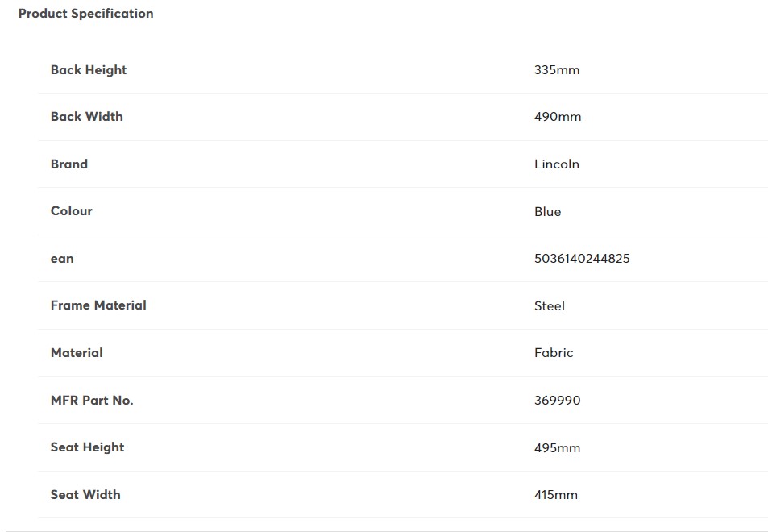Select the part number 369990
This screenshot has width=768, height=532.
(557, 401)
